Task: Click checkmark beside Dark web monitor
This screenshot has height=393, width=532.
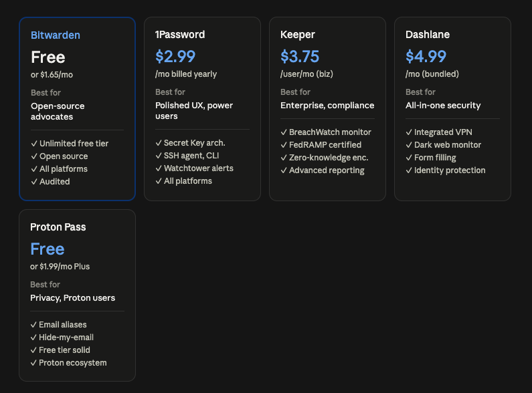Action: (x=409, y=145)
